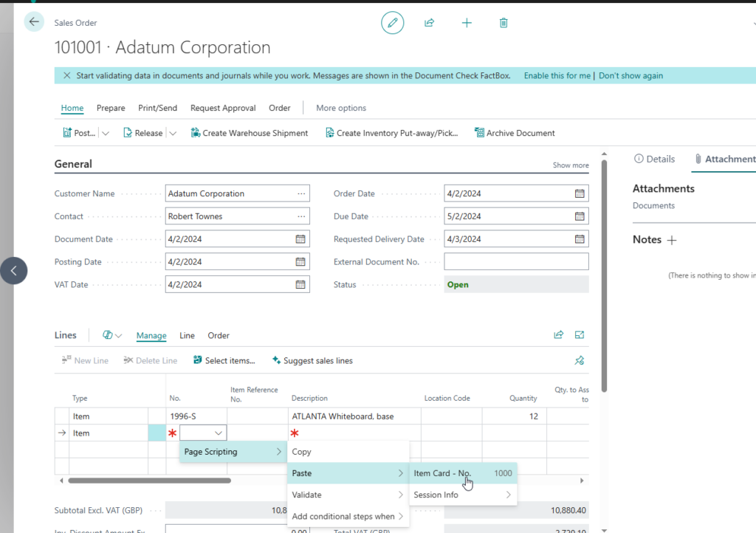Open Posting Date calendar picker
The width and height of the screenshot is (756, 533).
pos(300,261)
